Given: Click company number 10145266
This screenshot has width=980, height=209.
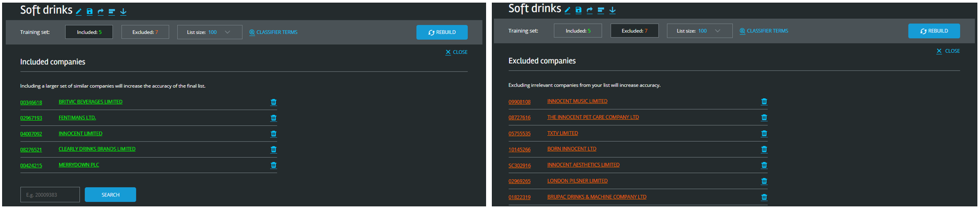Looking at the screenshot, I should click(520, 149).
